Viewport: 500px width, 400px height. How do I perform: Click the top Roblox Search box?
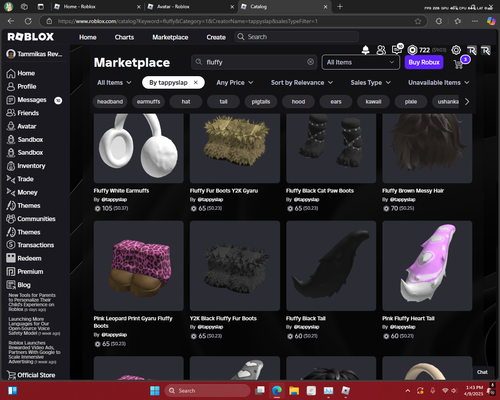(297, 37)
